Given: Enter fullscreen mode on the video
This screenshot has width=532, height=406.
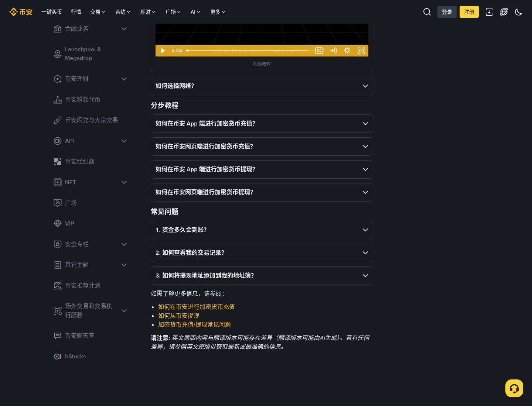Looking at the screenshot, I should [x=361, y=51].
